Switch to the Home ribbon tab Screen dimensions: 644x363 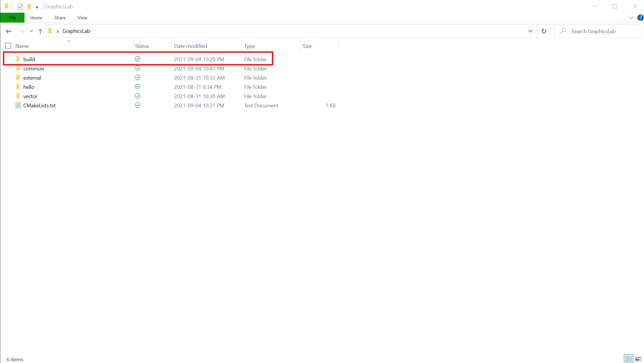tap(36, 18)
